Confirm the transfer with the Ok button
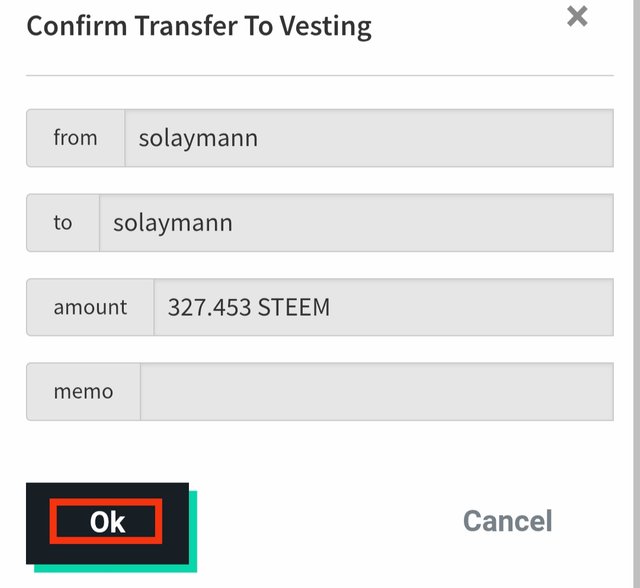Image resolution: width=640 pixels, height=588 pixels. point(107,523)
